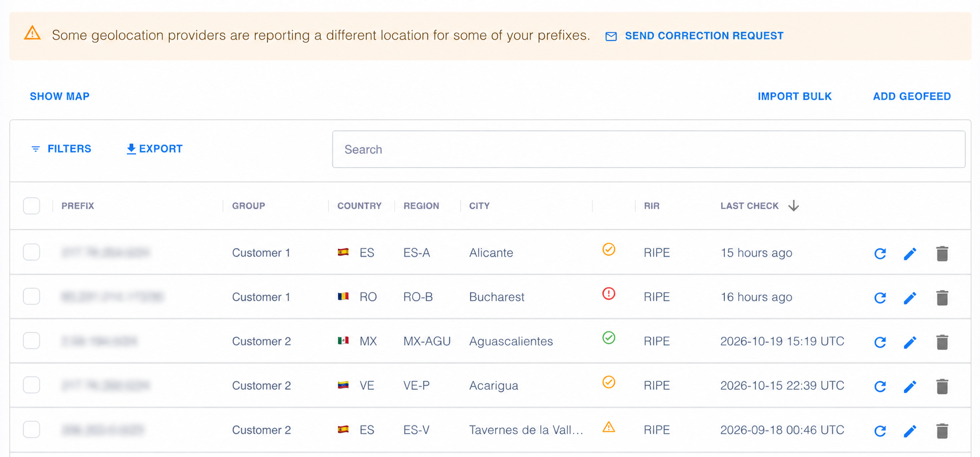
Task: Refresh the Aguascalientes prefix check
Action: pyautogui.click(x=880, y=342)
